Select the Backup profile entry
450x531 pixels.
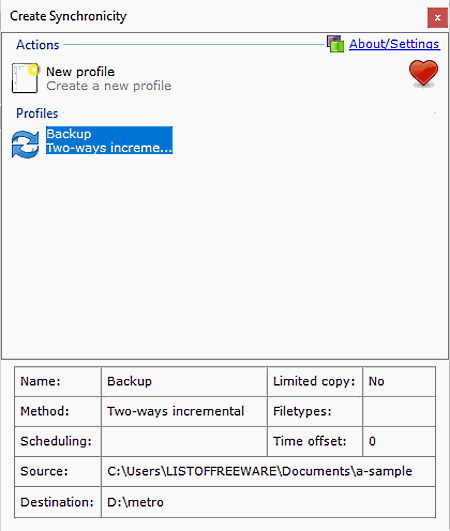[x=109, y=140]
